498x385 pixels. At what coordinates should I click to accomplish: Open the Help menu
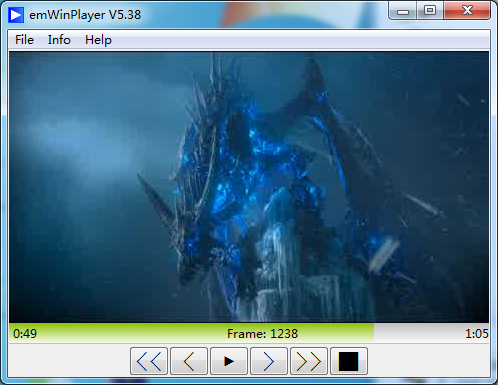98,40
